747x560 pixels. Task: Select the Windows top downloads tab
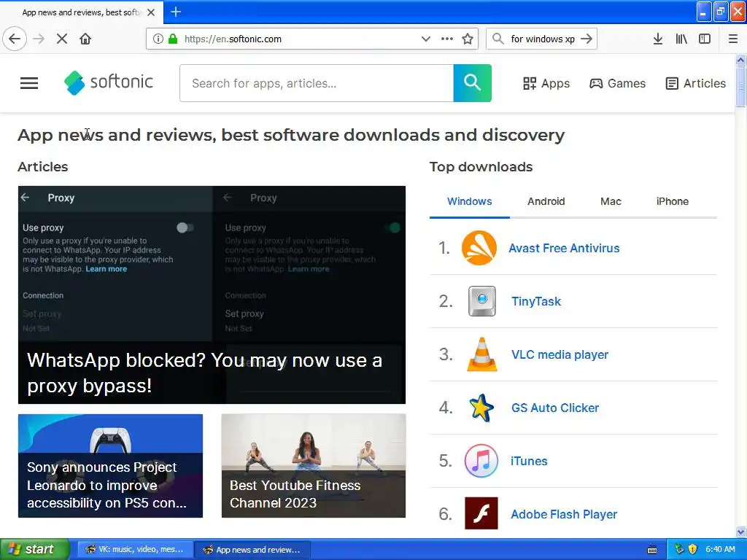[469, 201]
